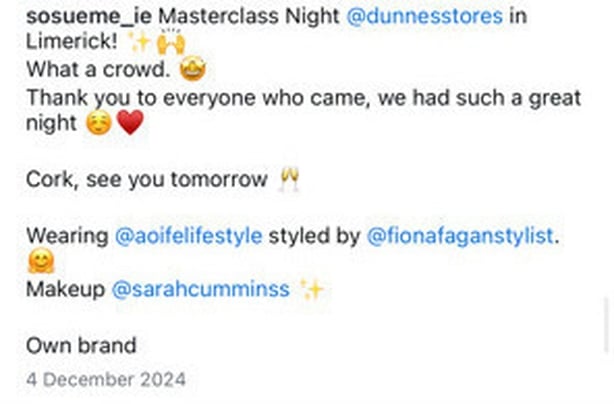Click the 'Own brand' text line
The image size is (614, 404).
point(81,346)
